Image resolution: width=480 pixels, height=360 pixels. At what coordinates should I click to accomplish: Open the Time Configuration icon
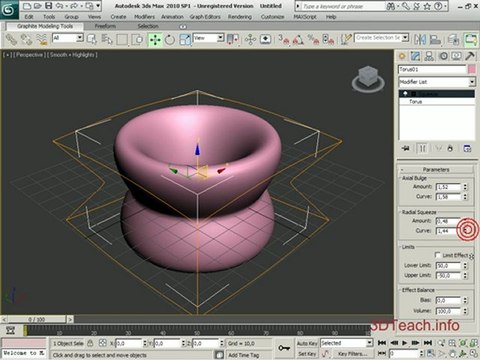pos(431,353)
